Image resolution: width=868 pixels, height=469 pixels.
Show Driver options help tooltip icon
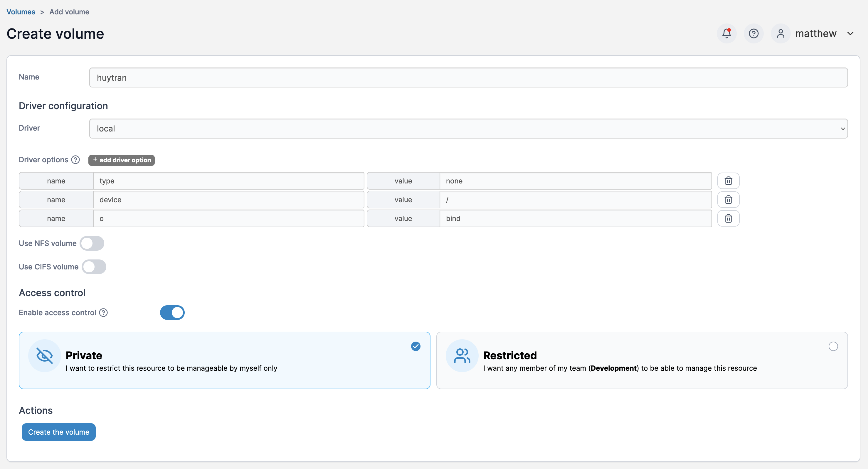click(75, 160)
